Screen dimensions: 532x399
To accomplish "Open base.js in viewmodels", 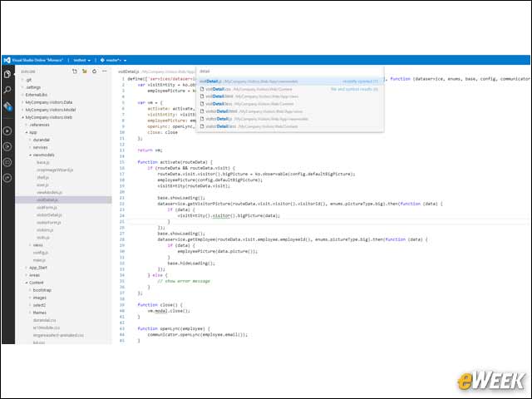I will 43,163.
